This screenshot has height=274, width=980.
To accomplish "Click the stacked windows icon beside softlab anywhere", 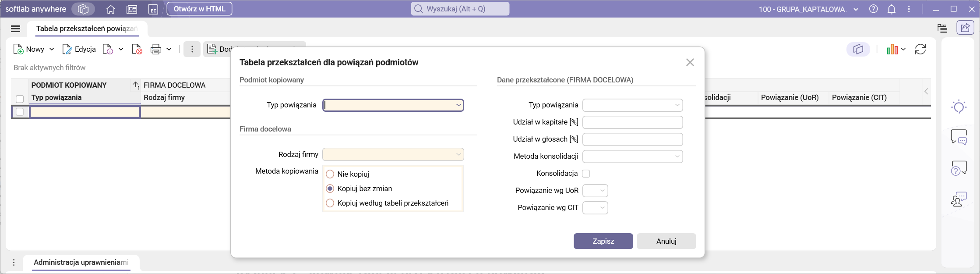I will [x=83, y=9].
